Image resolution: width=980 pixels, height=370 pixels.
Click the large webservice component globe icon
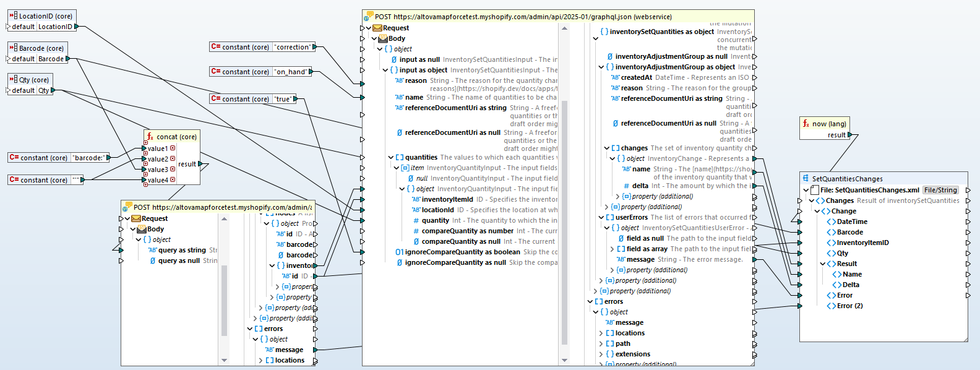click(369, 17)
